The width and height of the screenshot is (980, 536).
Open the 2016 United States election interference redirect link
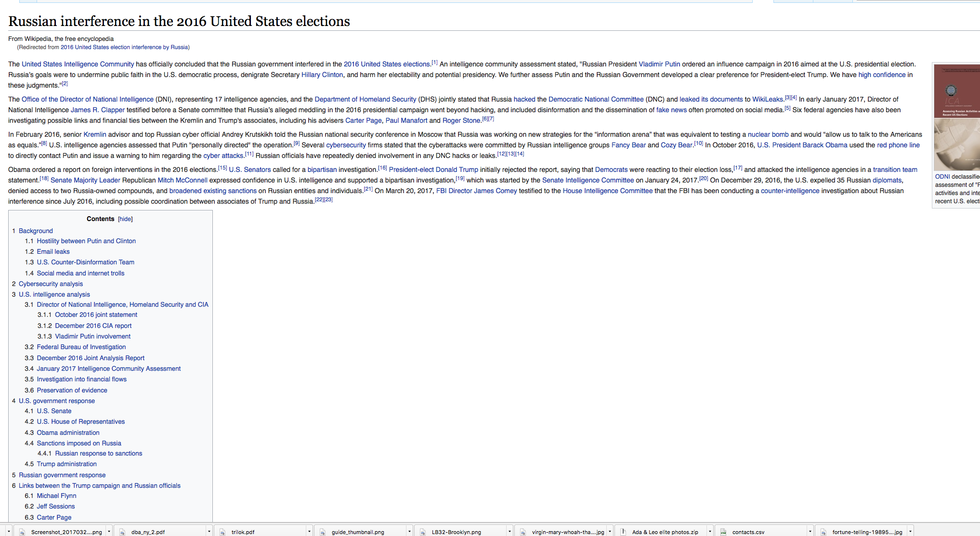[124, 47]
